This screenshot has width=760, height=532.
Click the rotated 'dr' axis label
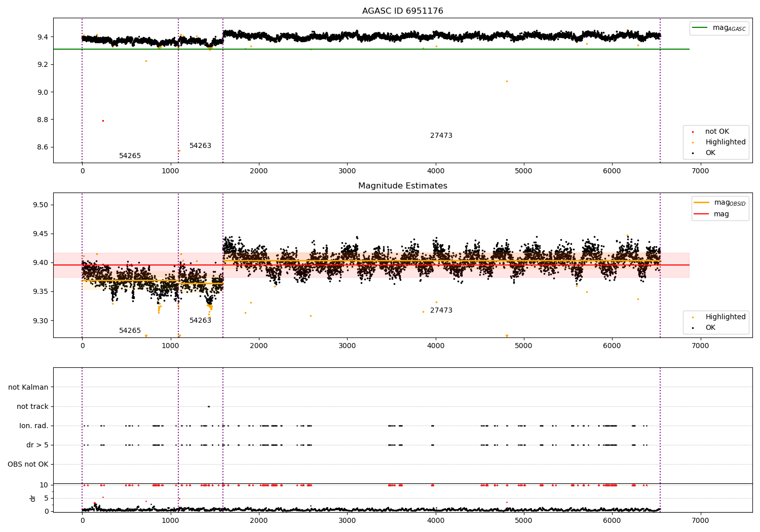pos(33,498)
